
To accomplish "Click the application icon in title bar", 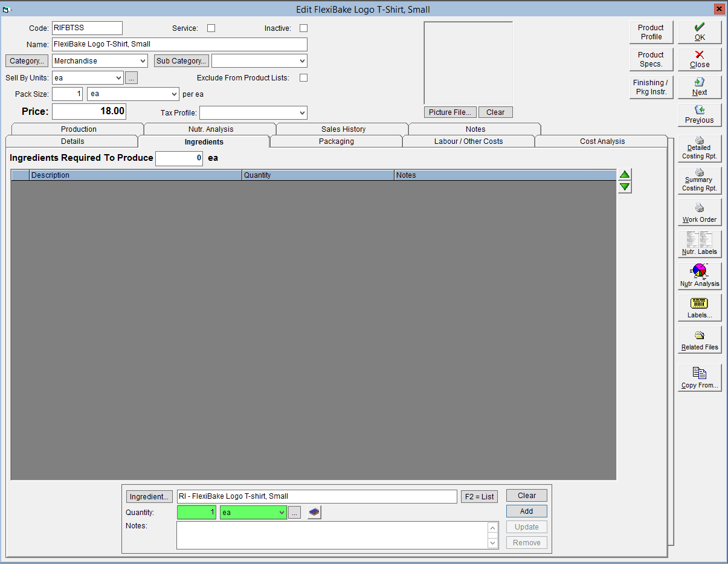I will (x=7, y=10).
